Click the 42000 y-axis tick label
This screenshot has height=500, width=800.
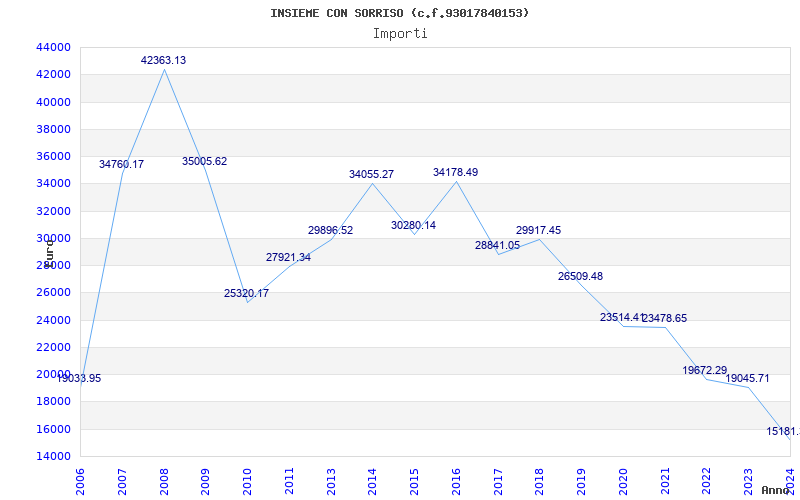click(x=53, y=74)
